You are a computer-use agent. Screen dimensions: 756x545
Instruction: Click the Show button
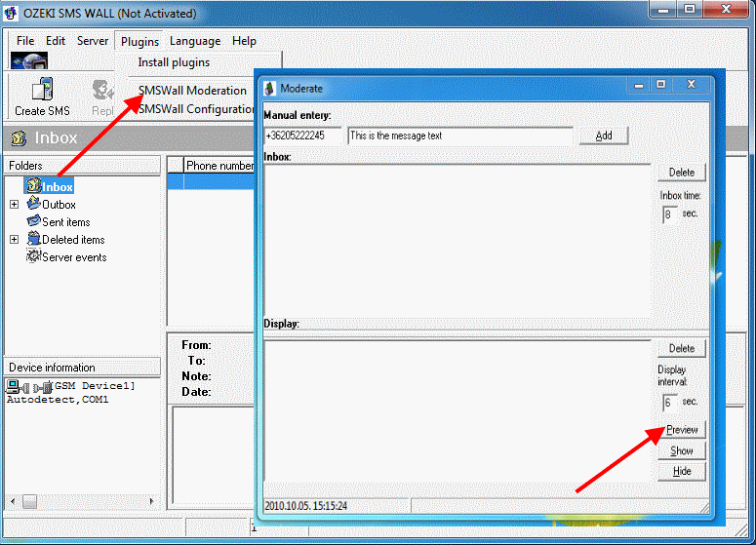pos(682,450)
